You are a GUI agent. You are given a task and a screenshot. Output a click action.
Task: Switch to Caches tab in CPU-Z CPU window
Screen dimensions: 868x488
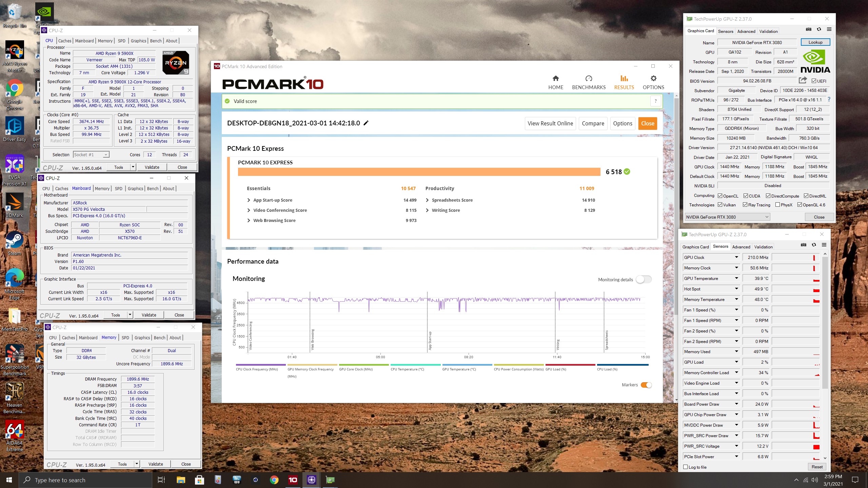(x=65, y=41)
